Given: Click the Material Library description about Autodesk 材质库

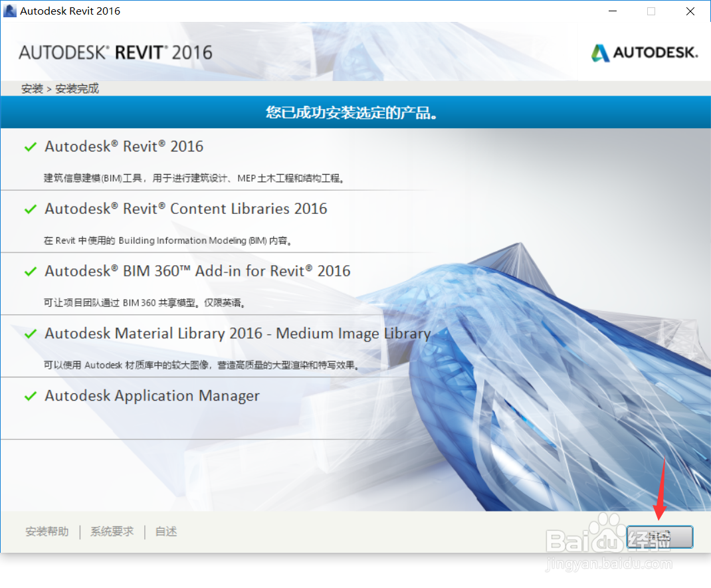Looking at the screenshot, I should [201, 365].
